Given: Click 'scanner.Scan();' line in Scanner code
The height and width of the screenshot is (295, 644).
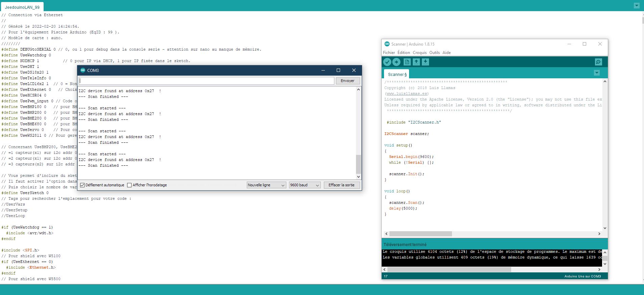Looking at the screenshot, I should 406,203.
